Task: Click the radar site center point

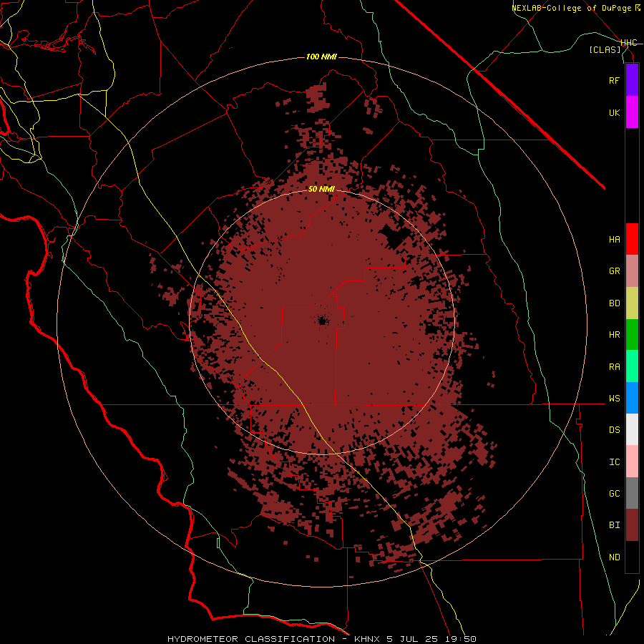Action: pyautogui.click(x=322, y=321)
